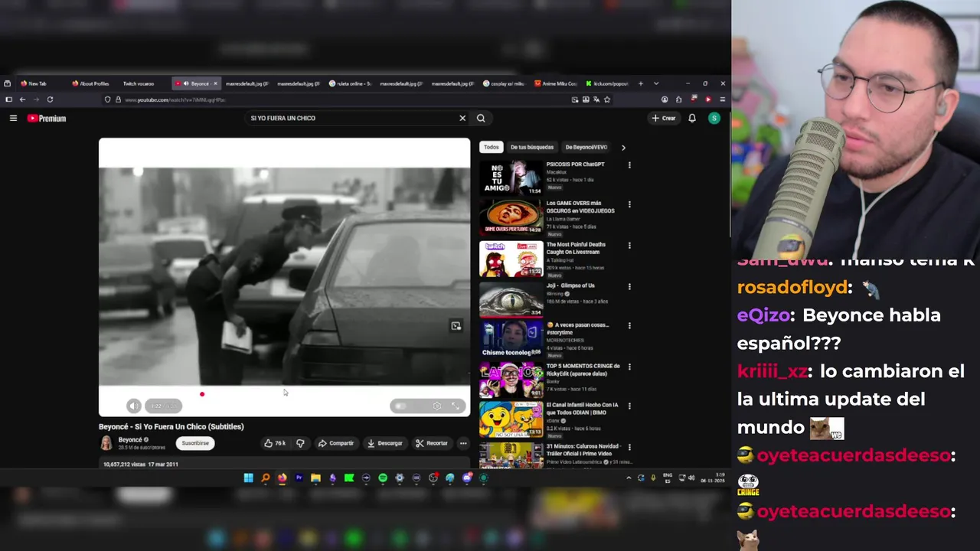Image resolution: width=980 pixels, height=551 pixels.
Task: Open options for The Most Painful Deaths video
Action: [x=629, y=246]
